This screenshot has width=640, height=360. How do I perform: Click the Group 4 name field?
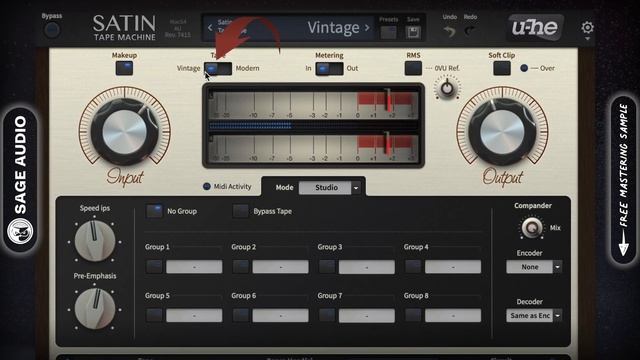453,267
